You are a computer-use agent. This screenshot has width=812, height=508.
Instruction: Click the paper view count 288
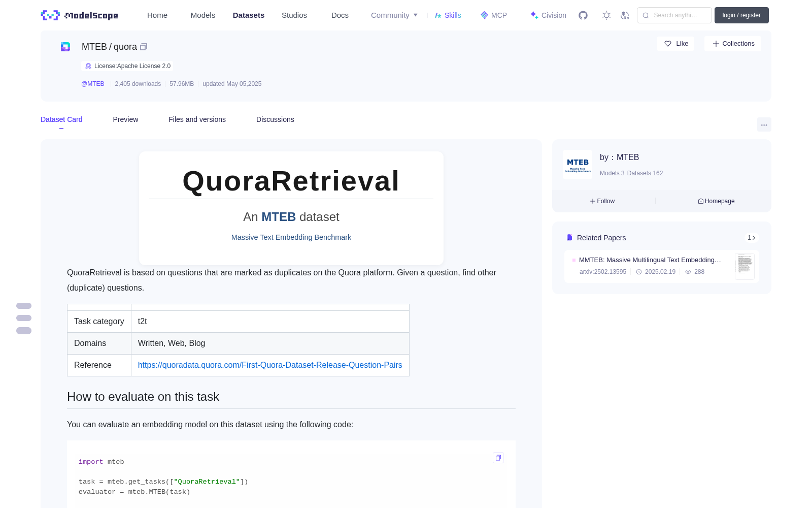click(x=695, y=272)
